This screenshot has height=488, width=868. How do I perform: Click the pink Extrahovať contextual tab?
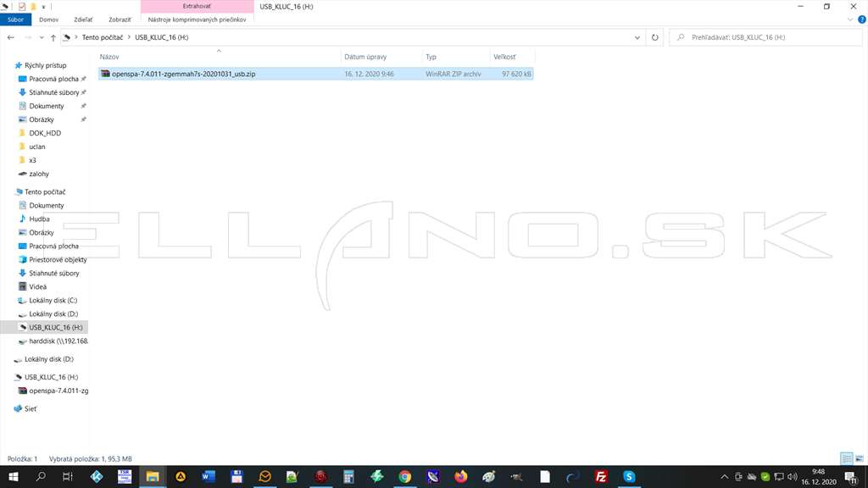pos(197,6)
